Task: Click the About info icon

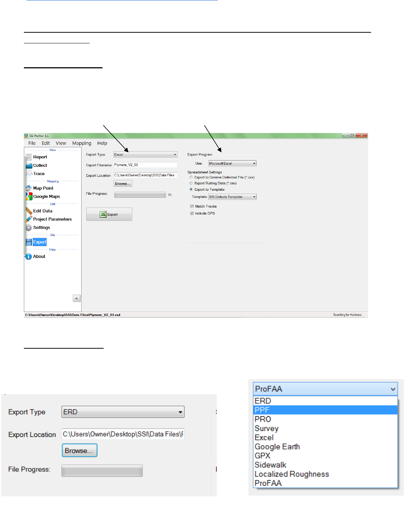Action: tap(29, 256)
